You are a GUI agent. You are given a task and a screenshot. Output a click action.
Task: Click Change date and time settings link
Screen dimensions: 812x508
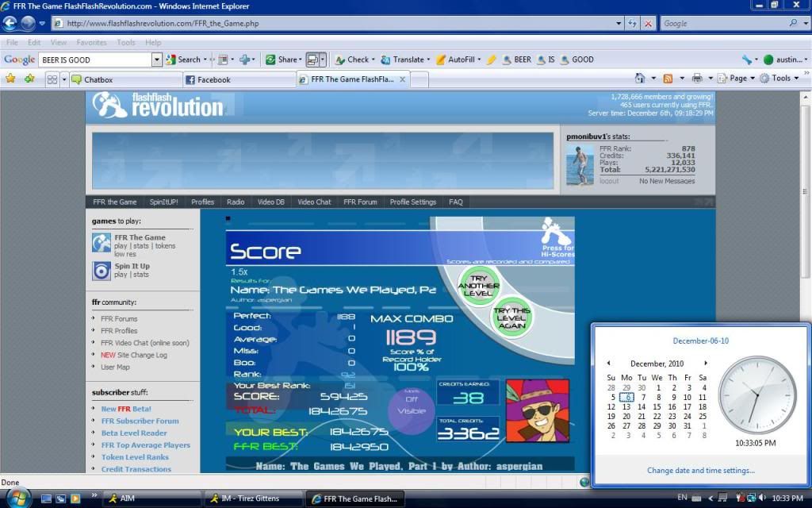click(700, 471)
